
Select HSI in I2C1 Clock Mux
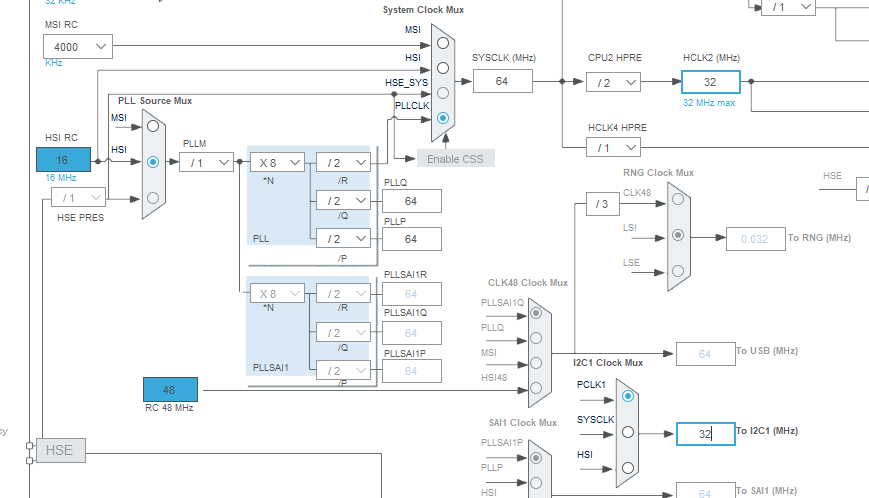point(628,468)
